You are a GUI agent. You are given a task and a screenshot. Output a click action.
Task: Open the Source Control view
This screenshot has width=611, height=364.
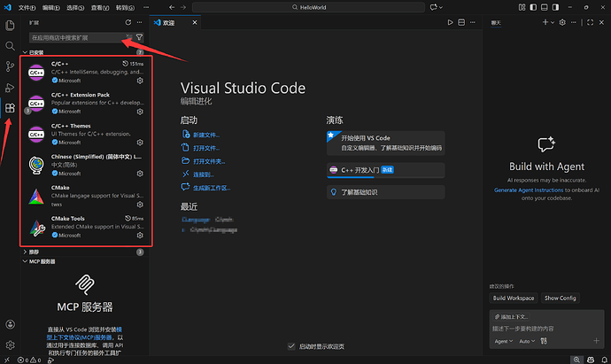click(x=10, y=66)
